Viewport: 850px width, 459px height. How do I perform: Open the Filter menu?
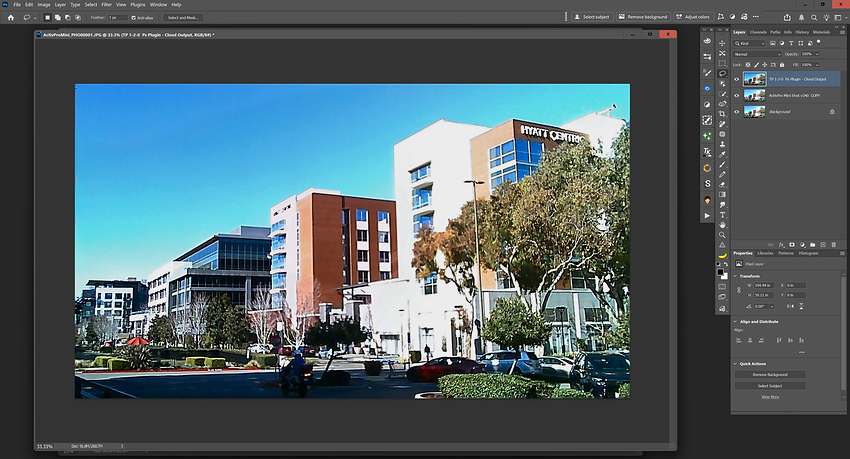coord(106,4)
